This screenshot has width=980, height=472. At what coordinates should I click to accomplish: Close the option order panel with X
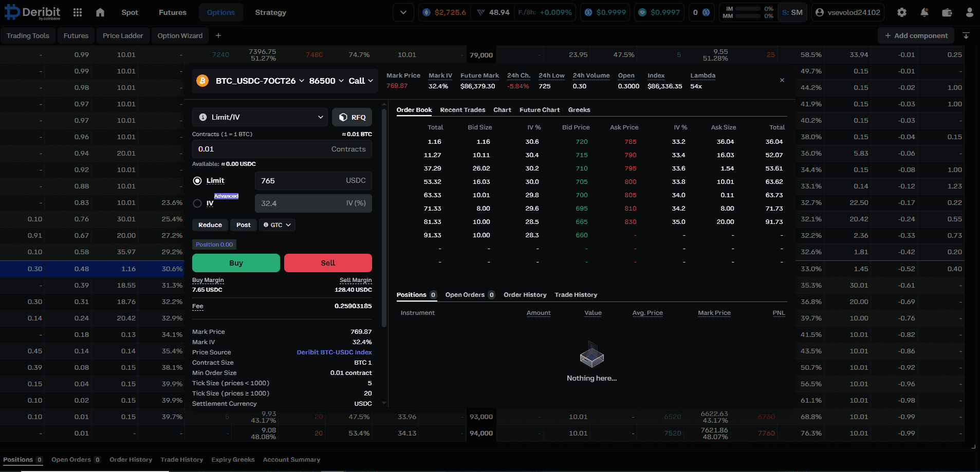(782, 80)
